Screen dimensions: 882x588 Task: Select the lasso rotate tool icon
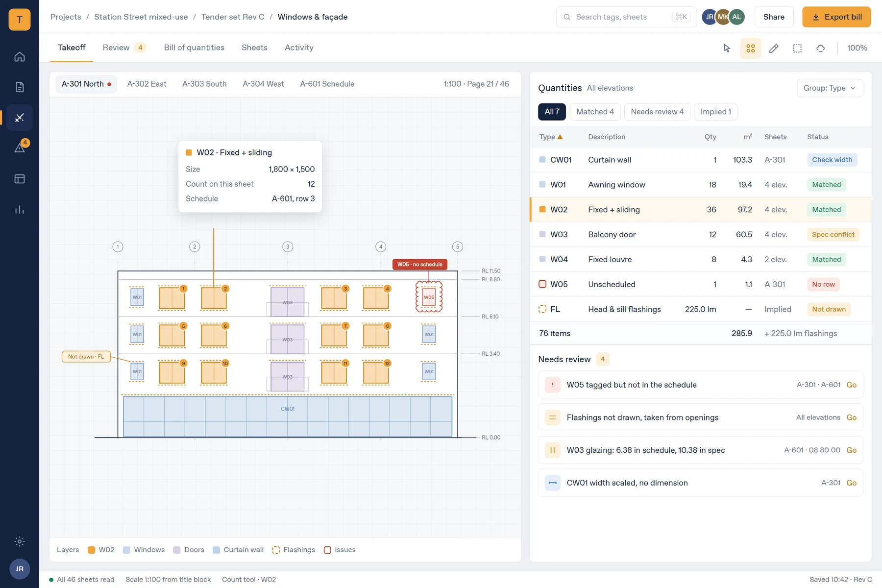click(821, 48)
